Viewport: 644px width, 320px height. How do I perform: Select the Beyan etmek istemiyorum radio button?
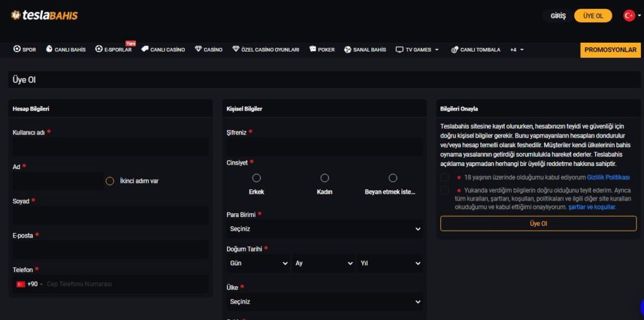pos(392,178)
